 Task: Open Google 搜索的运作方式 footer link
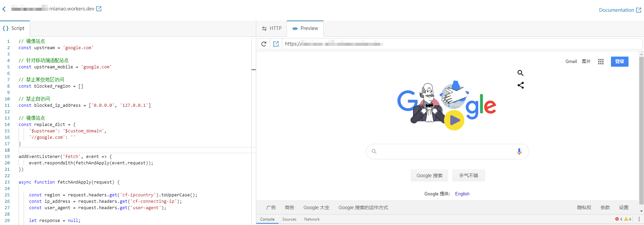363,207
